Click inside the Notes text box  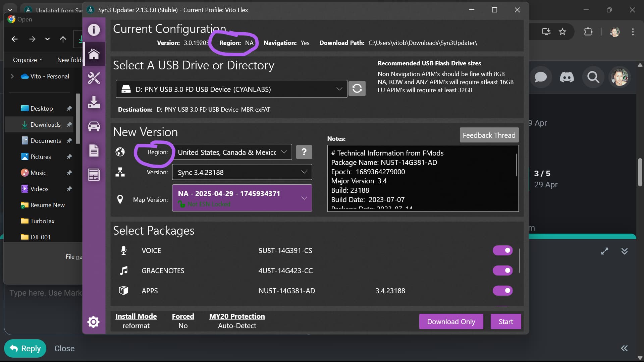point(423,178)
